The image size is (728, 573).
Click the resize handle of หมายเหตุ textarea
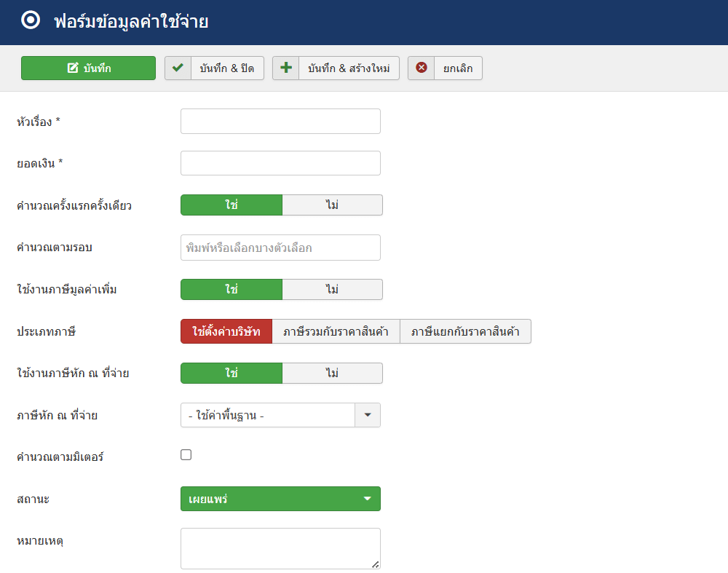(x=375, y=564)
